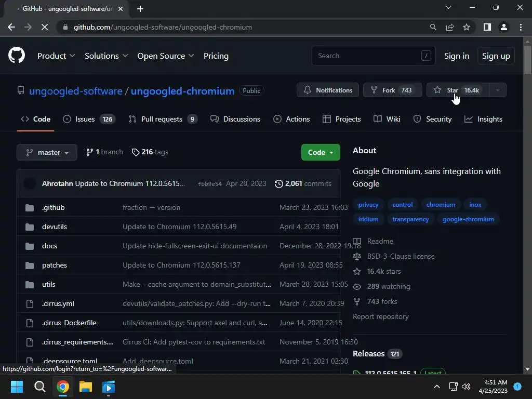The width and height of the screenshot is (532, 399).
Task: Click the Sign up button
Action: [x=496, y=56]
